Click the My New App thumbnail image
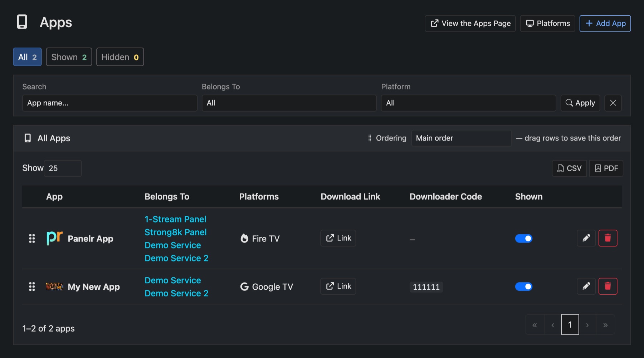The height and width of the screenshot is (358, 644). click(x=55, y=286)
